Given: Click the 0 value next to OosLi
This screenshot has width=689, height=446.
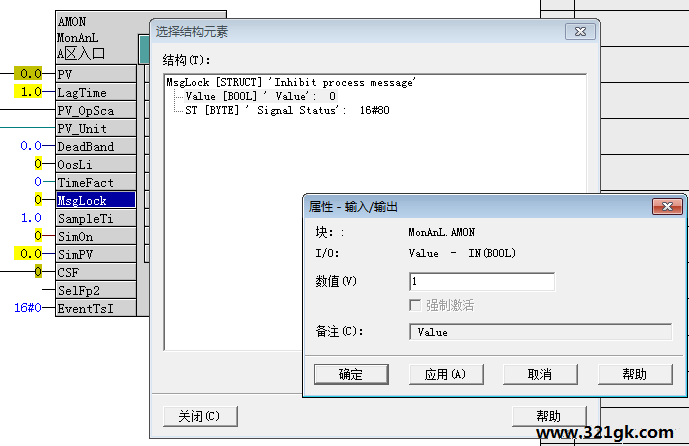Looking at the screenshot, I should (38, 164).
